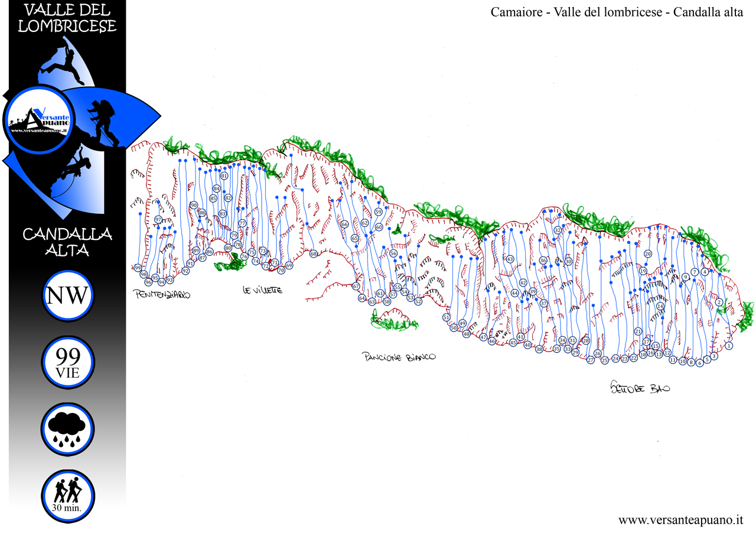Click the Settore Bao sector label
Viewport: 756px width, 536px height.
tap(641, 388)
